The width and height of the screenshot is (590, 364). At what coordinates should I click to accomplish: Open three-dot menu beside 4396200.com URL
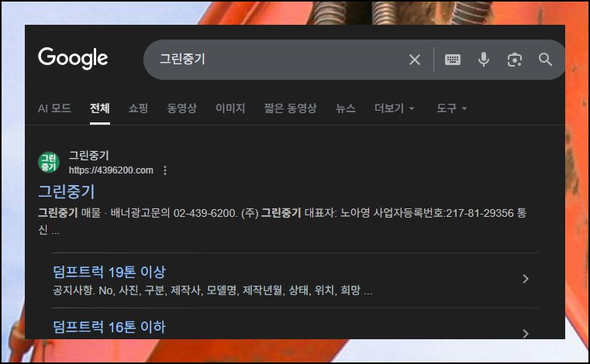[x=165, y=170]
